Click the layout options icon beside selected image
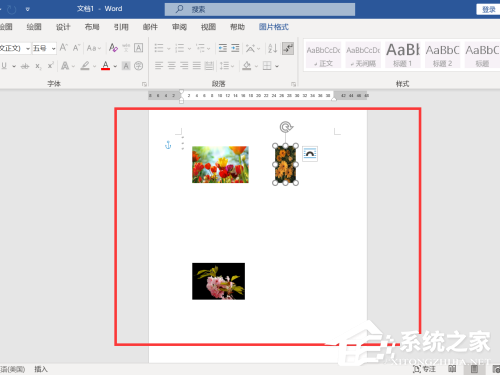Screen dimensions: 500x375 (x=310, y=154)
